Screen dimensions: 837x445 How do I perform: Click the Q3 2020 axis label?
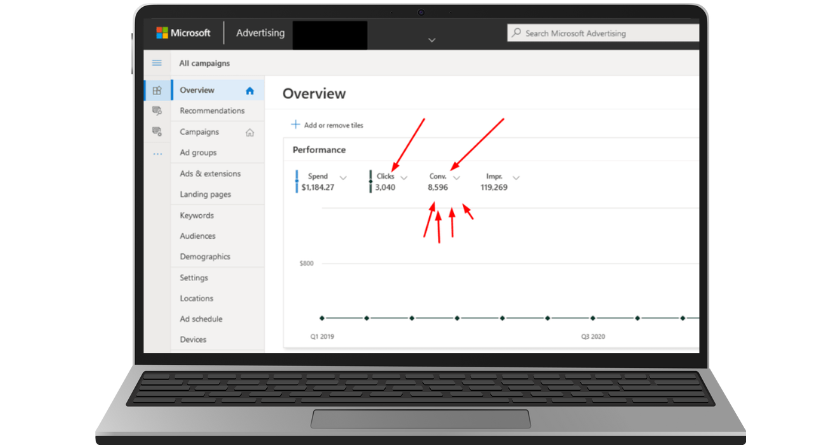(593, 337)
